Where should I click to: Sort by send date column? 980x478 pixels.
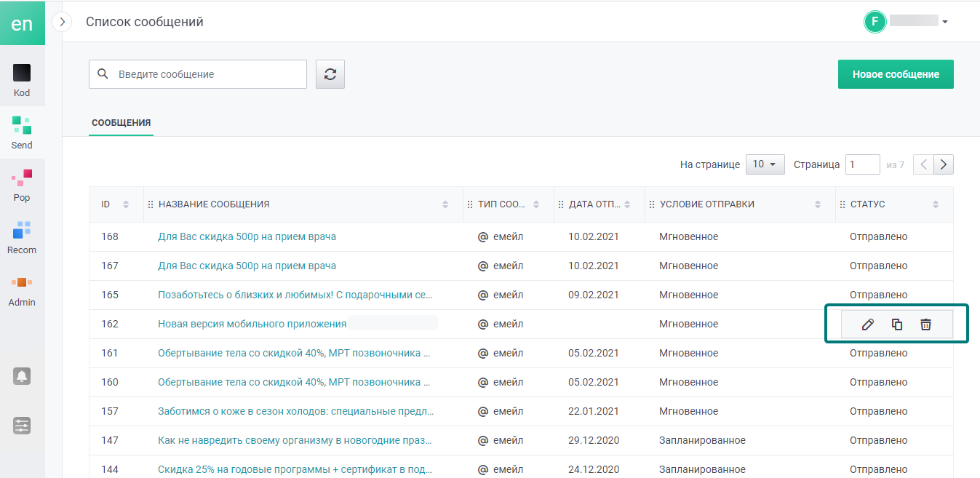(627, 204)
